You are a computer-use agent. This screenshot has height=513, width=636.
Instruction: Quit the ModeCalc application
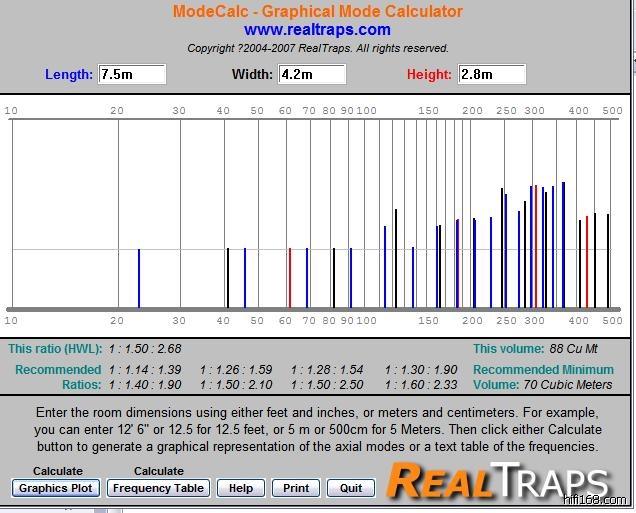(350, 488)
